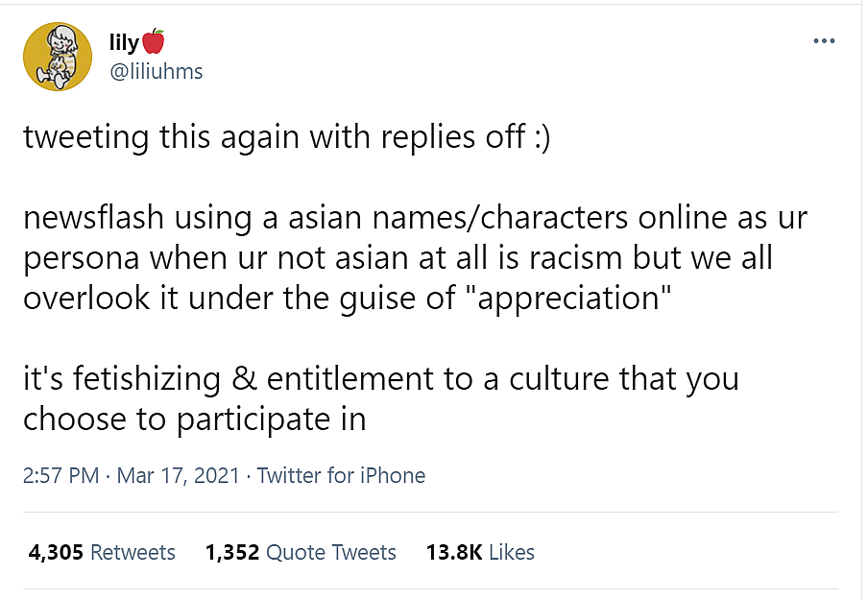Open lily's profile picture avatar
868x599 pixels.
(x=58, y=56)
